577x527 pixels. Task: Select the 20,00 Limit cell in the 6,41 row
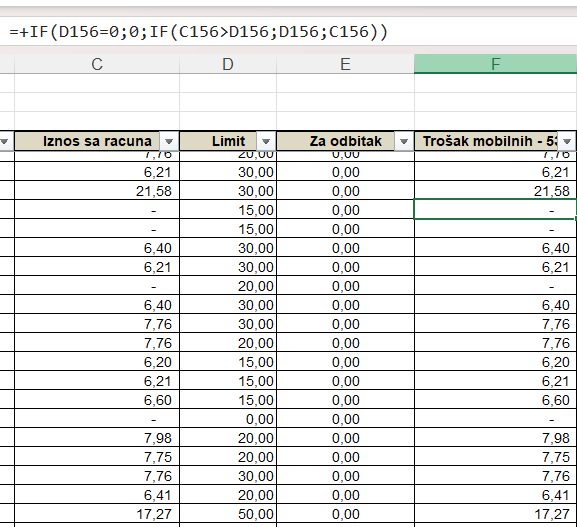(x=228, y=495)
